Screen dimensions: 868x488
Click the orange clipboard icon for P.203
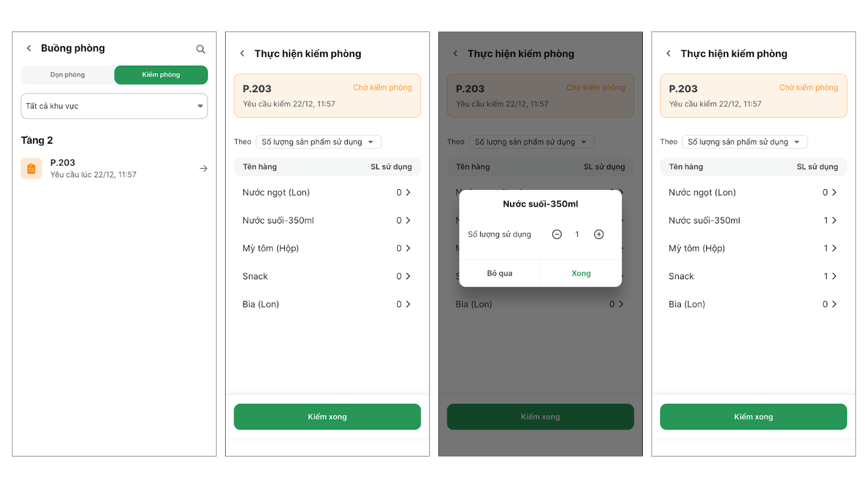coord(31,169)
